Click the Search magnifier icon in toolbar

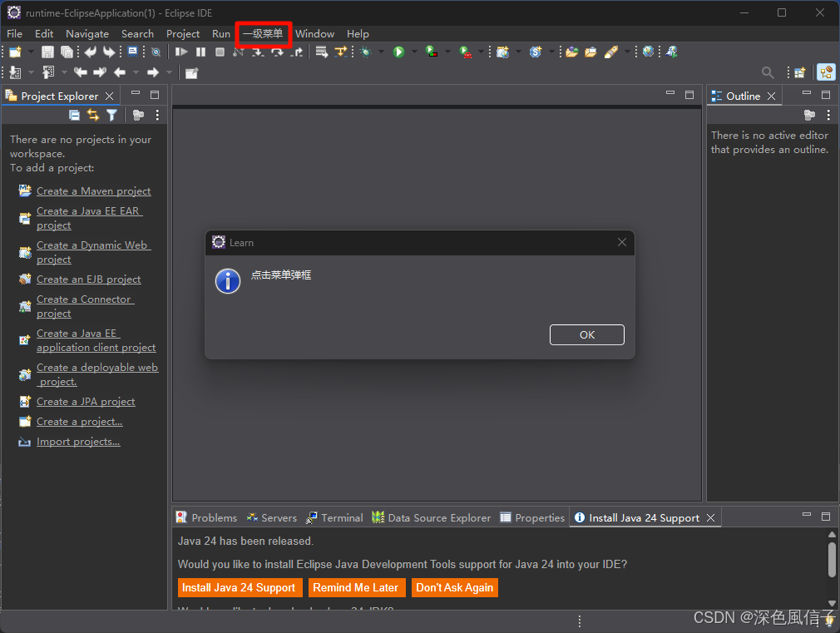tap(768, 72)
